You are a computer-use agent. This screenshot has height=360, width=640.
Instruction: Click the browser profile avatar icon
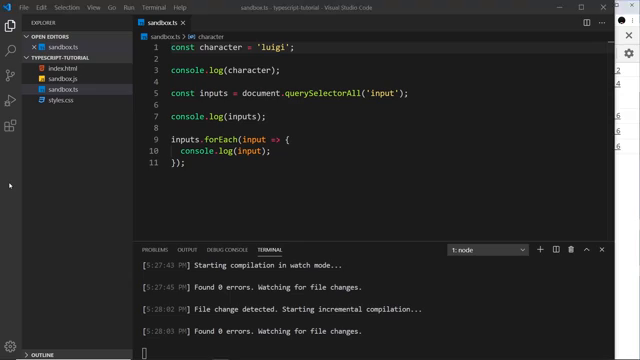point(622,20)
